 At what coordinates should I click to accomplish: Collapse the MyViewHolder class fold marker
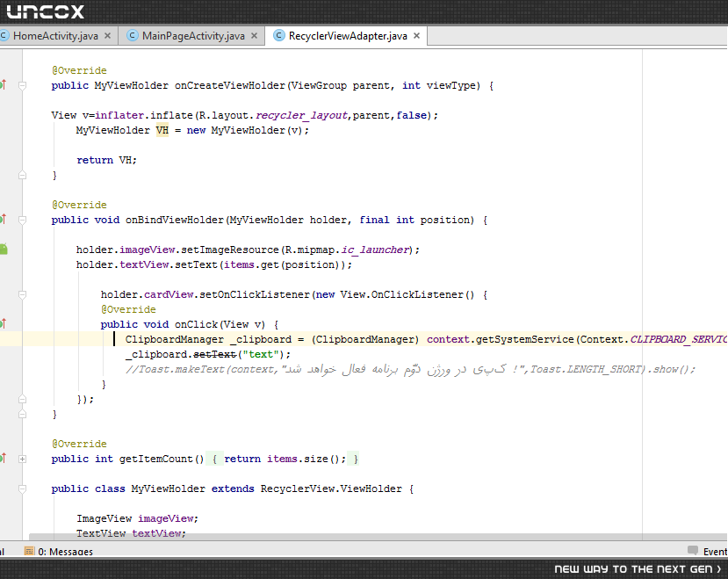22,489
